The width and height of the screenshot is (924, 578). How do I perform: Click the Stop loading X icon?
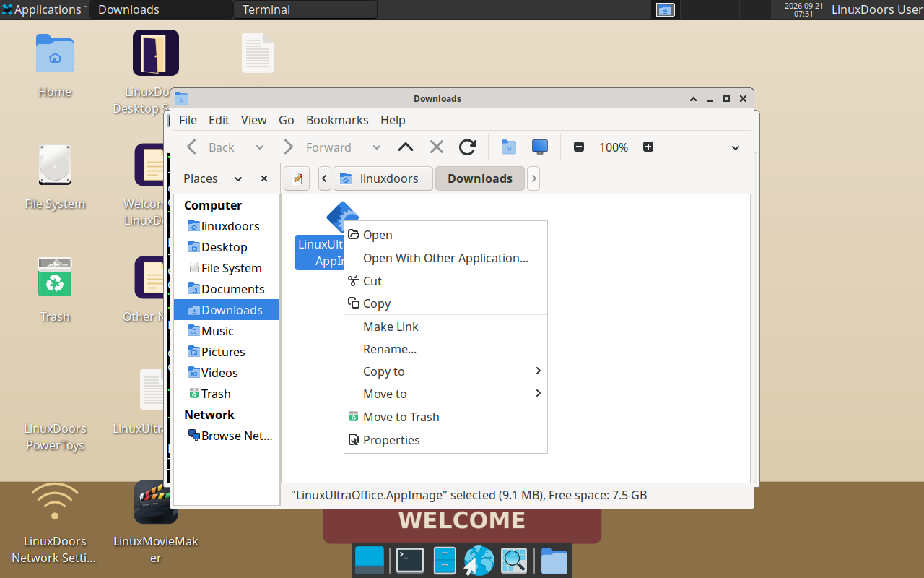(x=437, y=147)
